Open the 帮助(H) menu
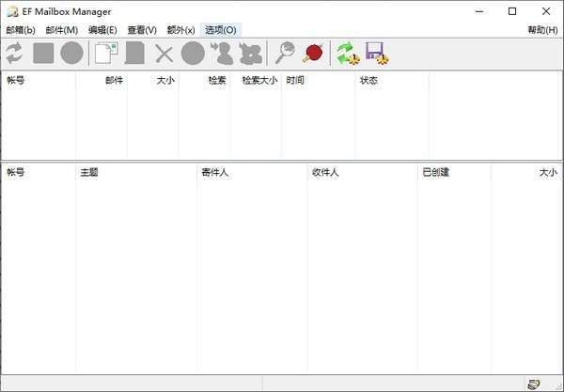Viewport: 564px width, 392px height. click(542, 30)
